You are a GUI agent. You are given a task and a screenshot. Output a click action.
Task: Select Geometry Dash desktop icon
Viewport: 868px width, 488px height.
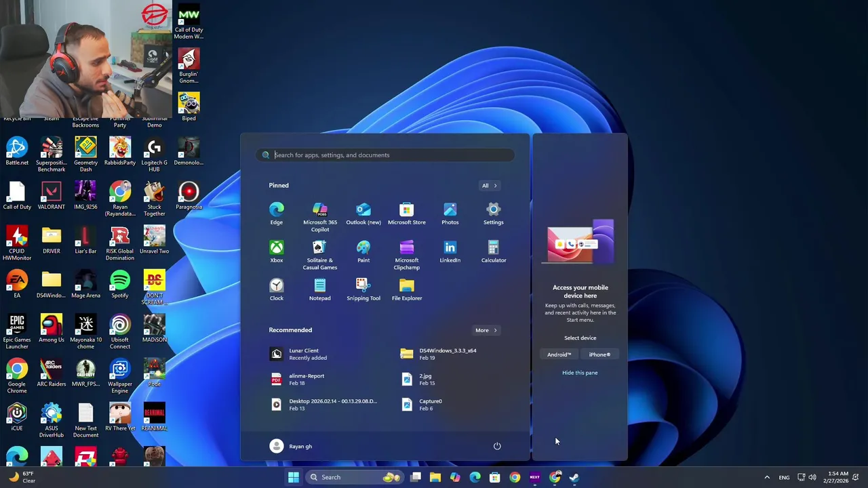click(x=85, y=155)
